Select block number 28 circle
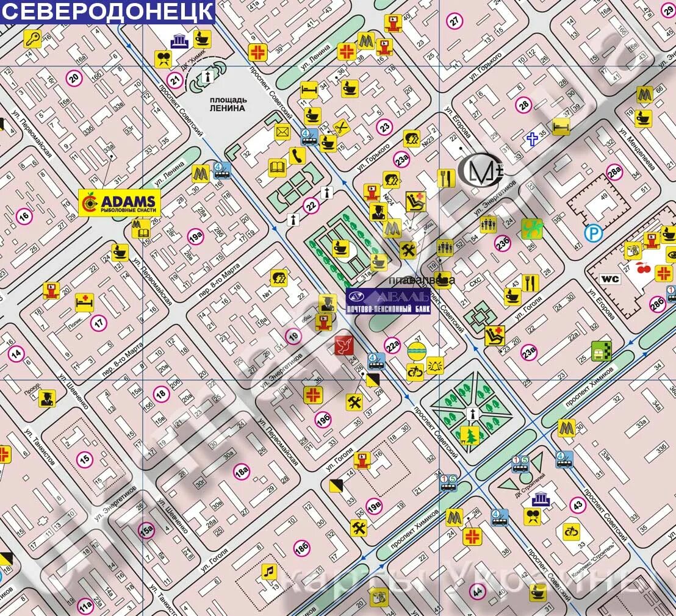Viewport: 676px width, 616px height. pyautogui.click(x=524, y=105)
